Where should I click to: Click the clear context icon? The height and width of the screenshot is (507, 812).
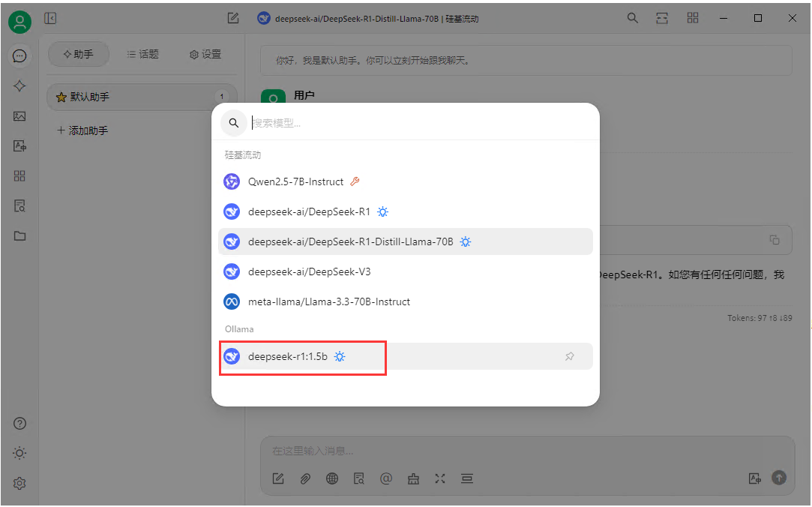click(467, 478)
